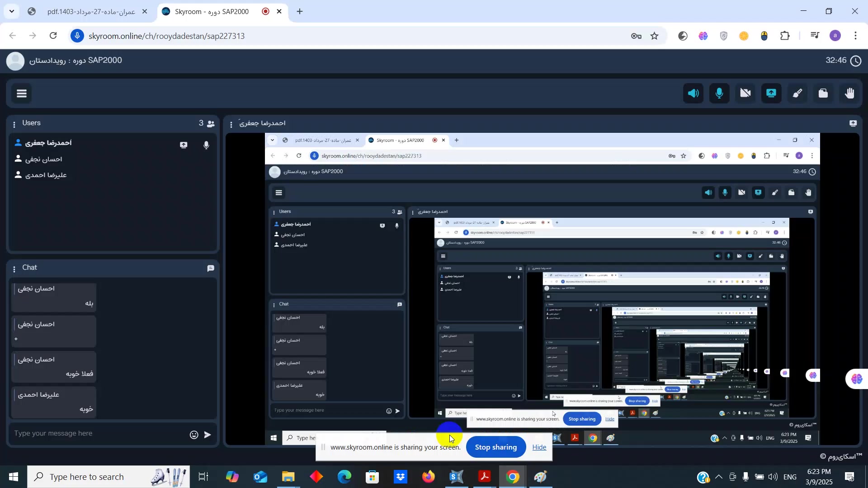Image resolution: width=868 pixels, height=488 pixels.
Task: Open Chat panel options menu
Action: point(14,269)
